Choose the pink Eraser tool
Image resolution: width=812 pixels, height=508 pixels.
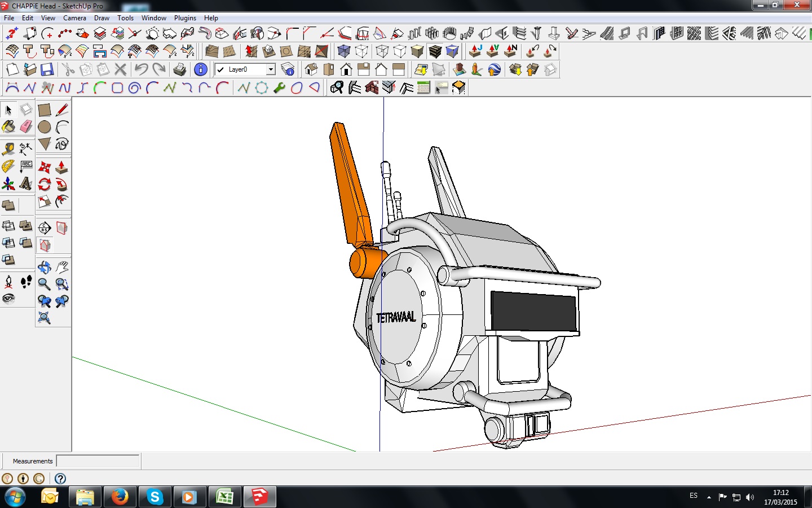pos(26,126)
